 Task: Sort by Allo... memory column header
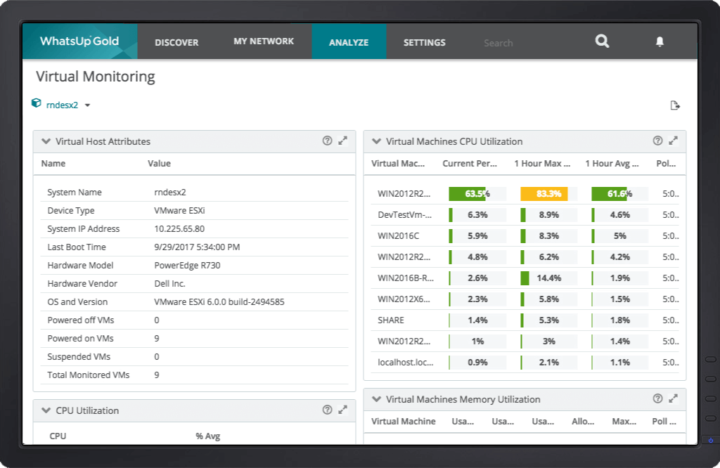[x=583, y=421]
